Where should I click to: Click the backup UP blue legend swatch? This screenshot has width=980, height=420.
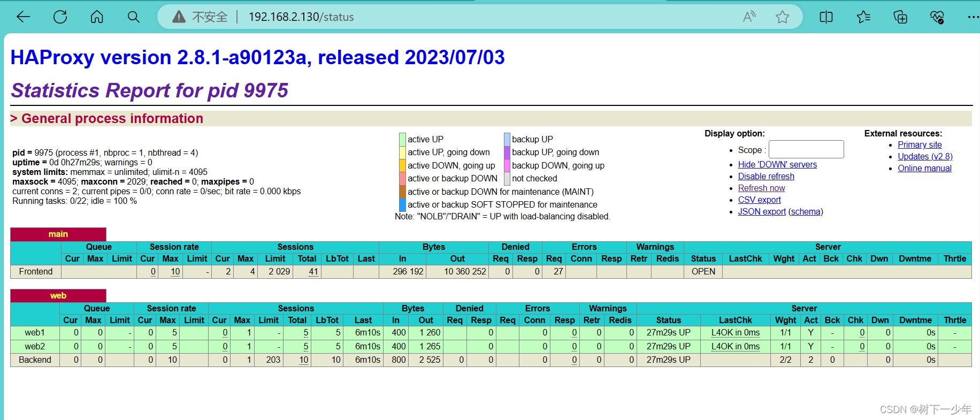tap(507, 139)
